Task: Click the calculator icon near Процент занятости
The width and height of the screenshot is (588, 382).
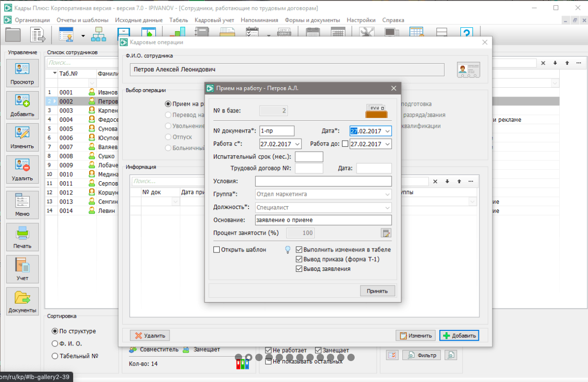Action: coord(386,233)
